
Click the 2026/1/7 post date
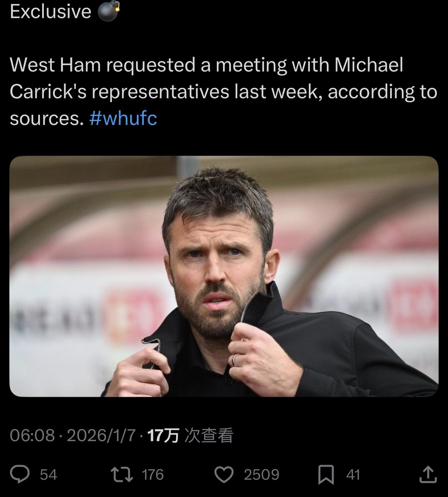click(x=101, y=435)
